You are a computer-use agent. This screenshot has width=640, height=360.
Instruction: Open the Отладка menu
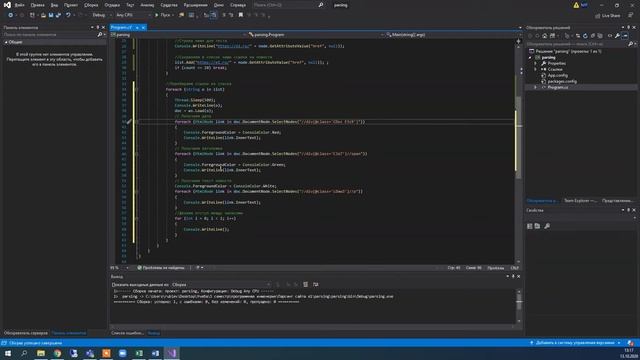(112, 5)
